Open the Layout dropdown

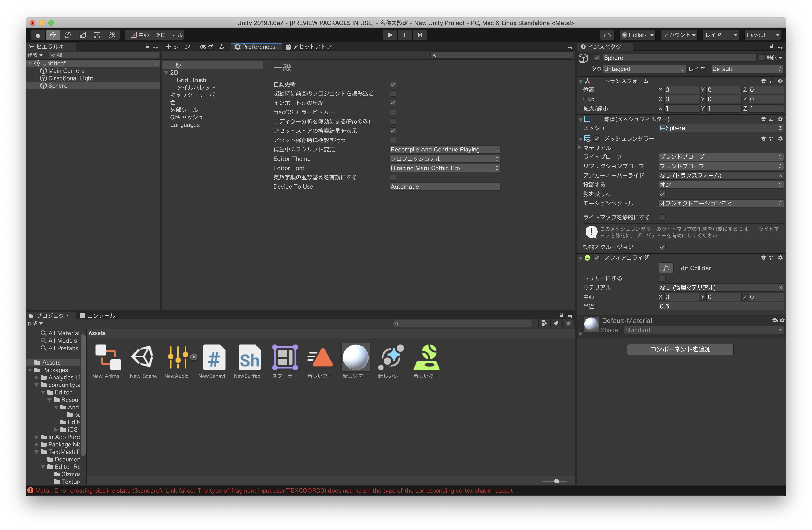763,35
